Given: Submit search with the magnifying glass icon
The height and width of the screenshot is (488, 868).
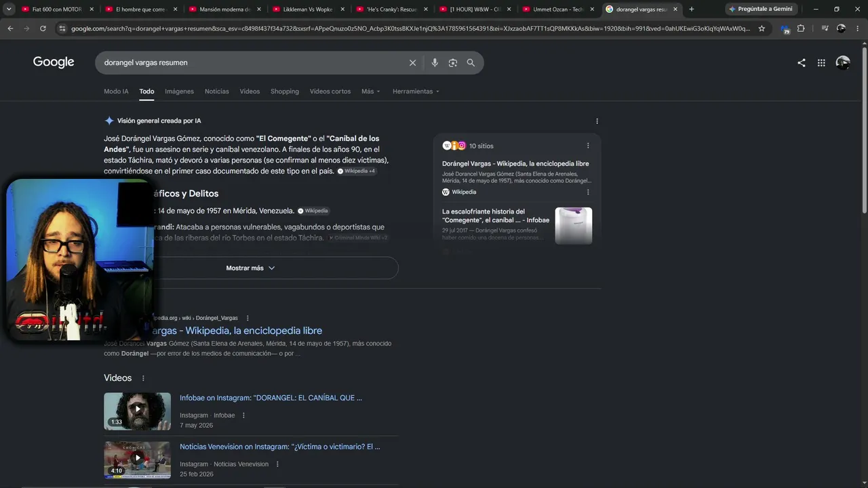Looking at the screenshot, I should pos(471,62).
